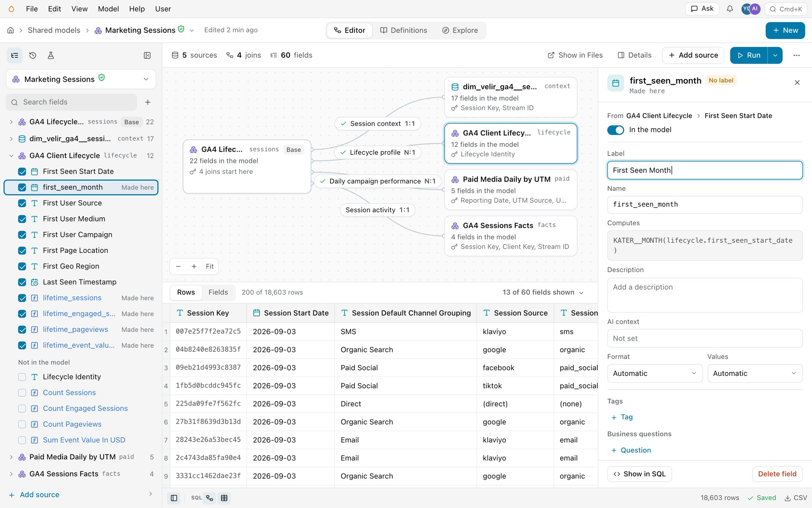Screen dimensions: 812x508
Task: Click the Run button
Action: coord(749,55)
